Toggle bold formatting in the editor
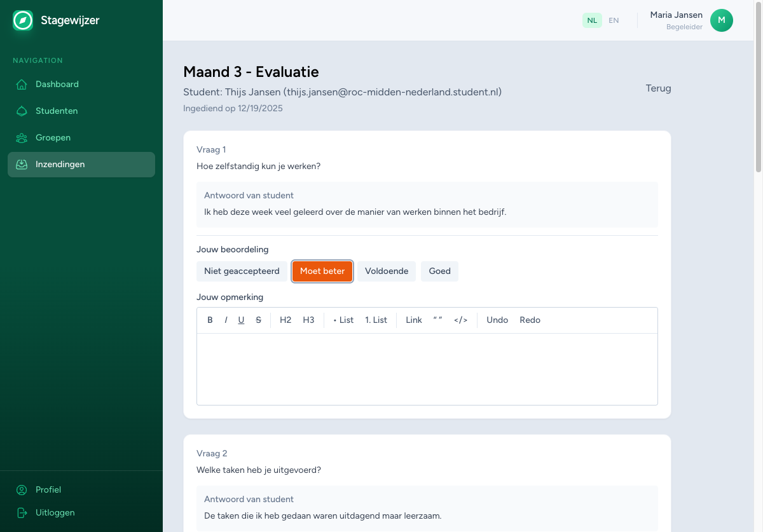 (x=210, y=320)
